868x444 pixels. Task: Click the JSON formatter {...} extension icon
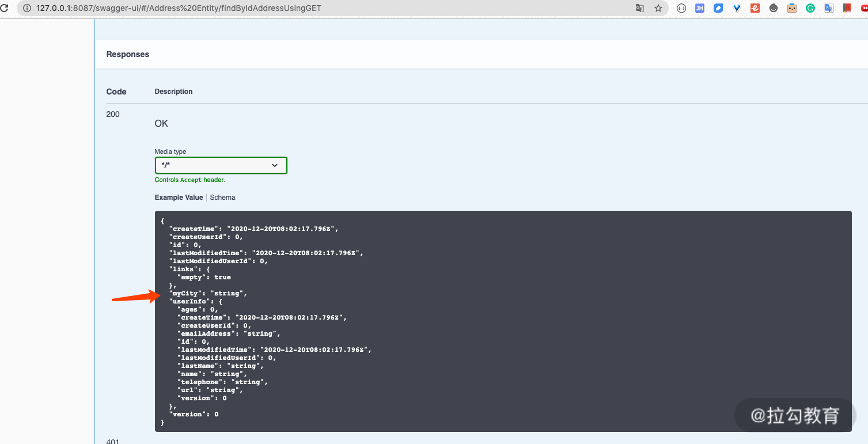click(x=681, y=7)
